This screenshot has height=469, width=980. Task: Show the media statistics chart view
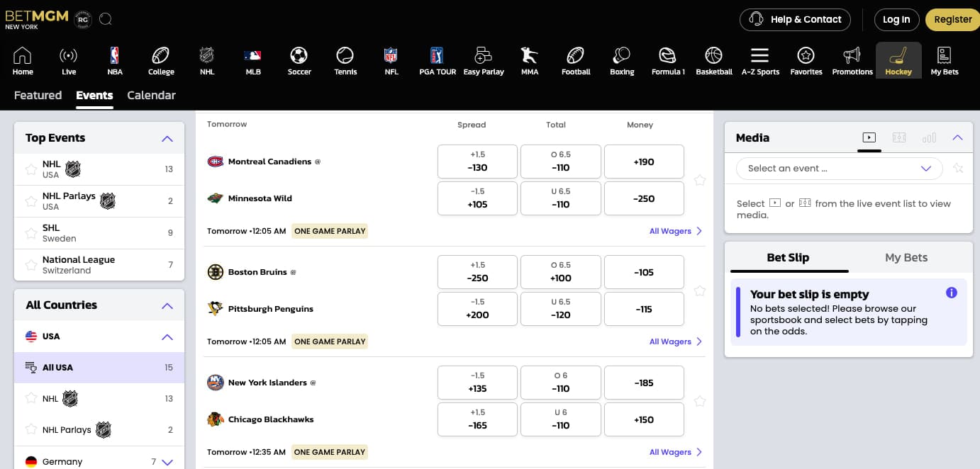tap(929, 137)
